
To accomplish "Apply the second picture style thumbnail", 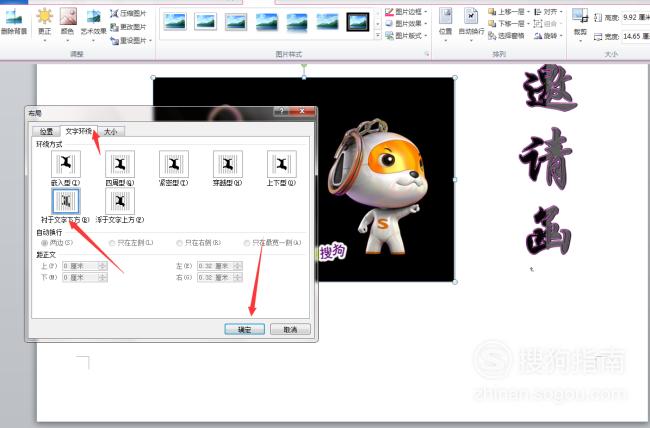I will coord(205,22).
